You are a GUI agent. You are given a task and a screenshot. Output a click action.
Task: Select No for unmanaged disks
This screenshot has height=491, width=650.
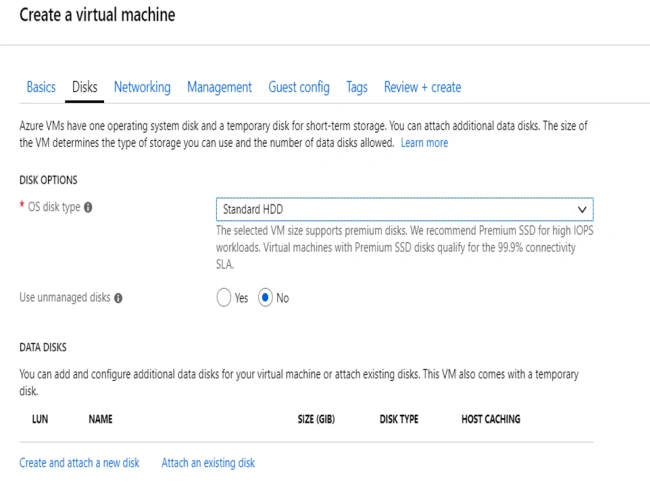point(265,297)
